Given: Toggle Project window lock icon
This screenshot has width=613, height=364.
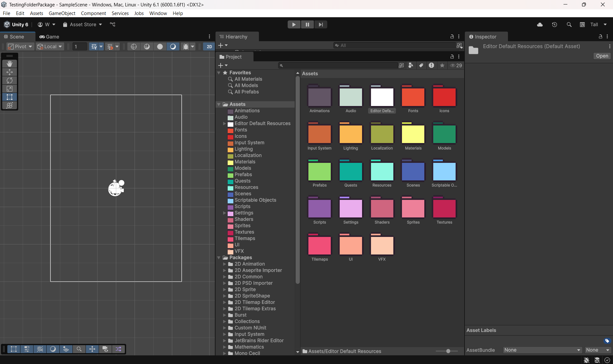Looking at the screenshot, I should [x=452, y=57].
